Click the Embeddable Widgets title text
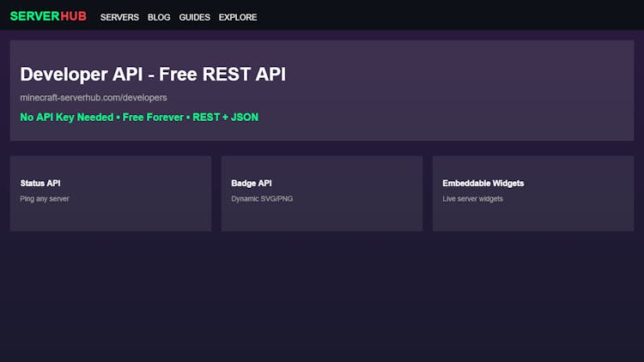This screenshot has width=644, height=362. 483,184
